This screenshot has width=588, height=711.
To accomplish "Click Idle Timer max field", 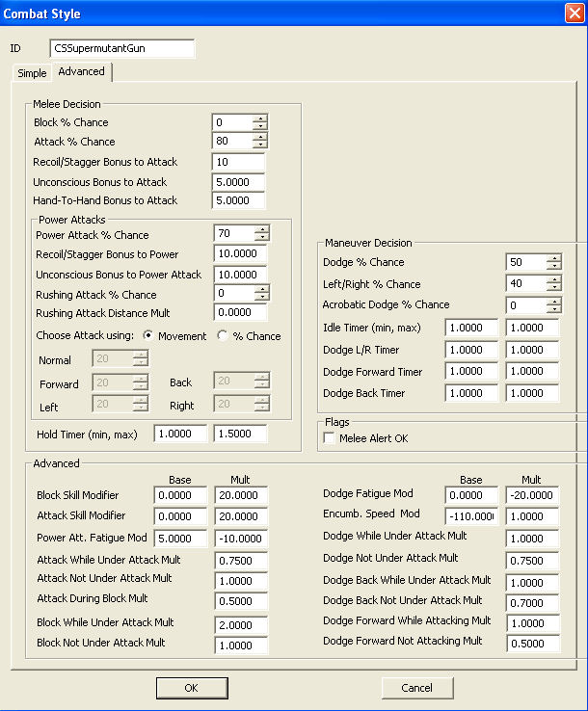I will (533, 328).
